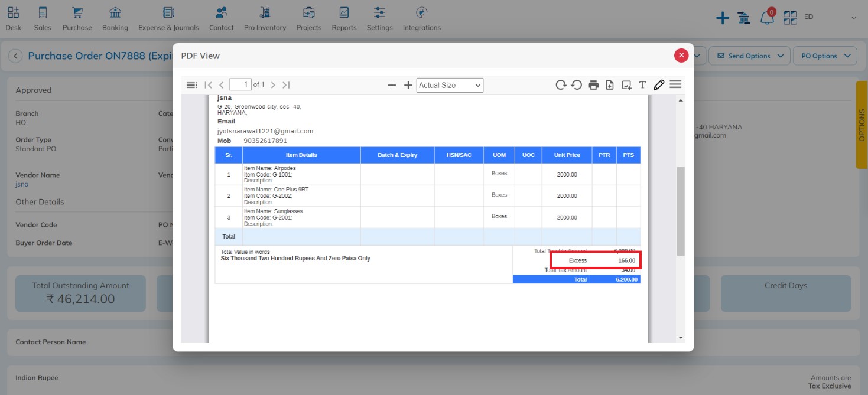
Task: Rotate the PDF page counterclockwise
Action: [x=577, y=85]
